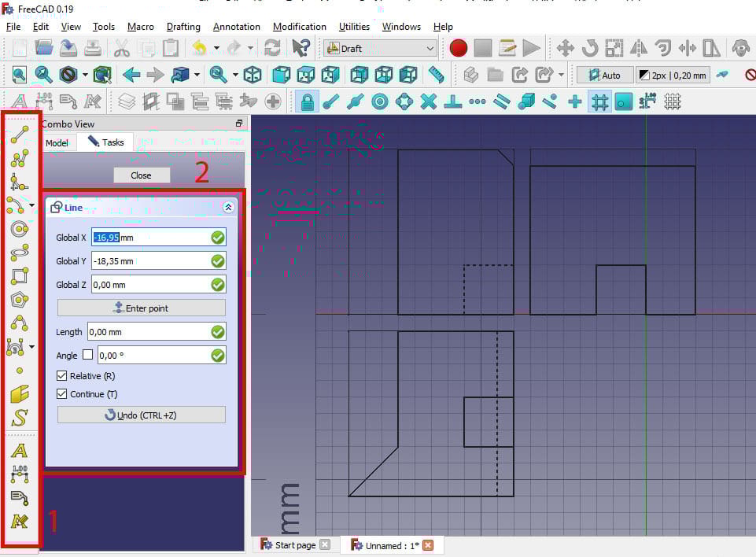
Task: Click the Isometric view cube icon
Action: (253, 75)
